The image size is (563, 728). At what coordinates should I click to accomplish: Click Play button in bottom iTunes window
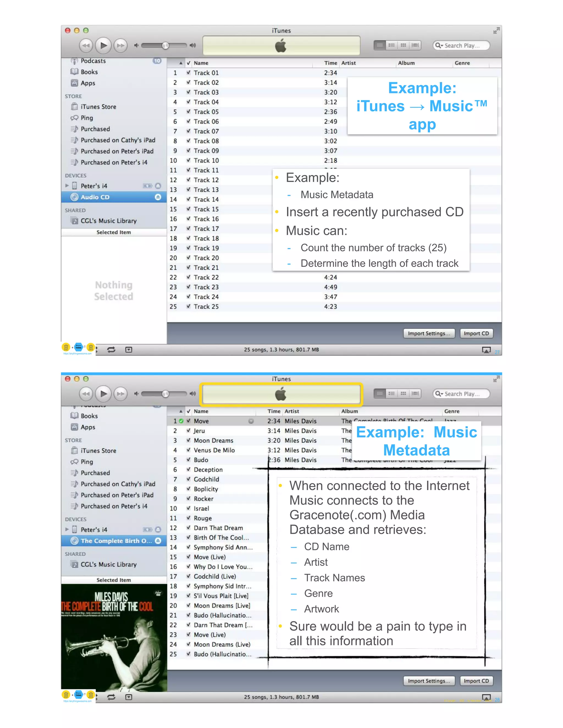point(103,394)
